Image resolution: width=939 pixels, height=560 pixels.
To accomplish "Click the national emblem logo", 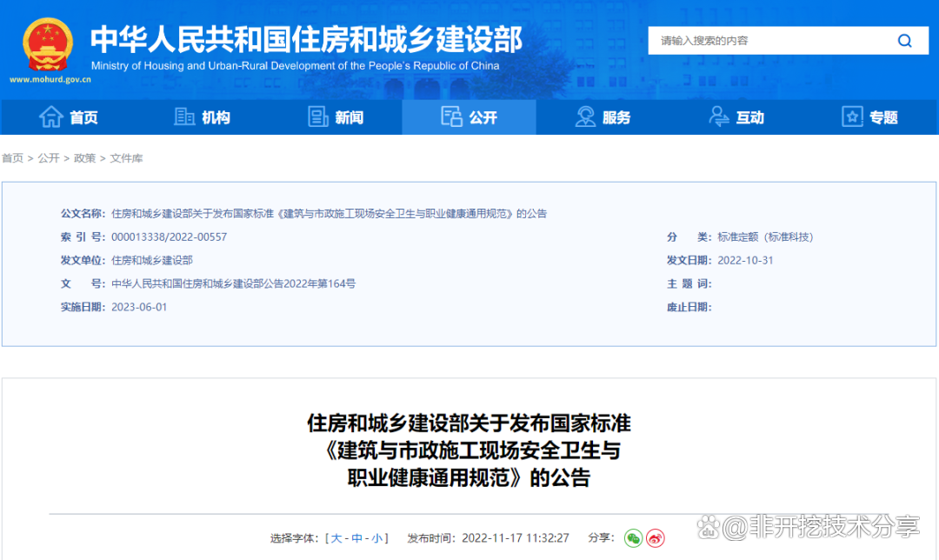I will [48, 43].
